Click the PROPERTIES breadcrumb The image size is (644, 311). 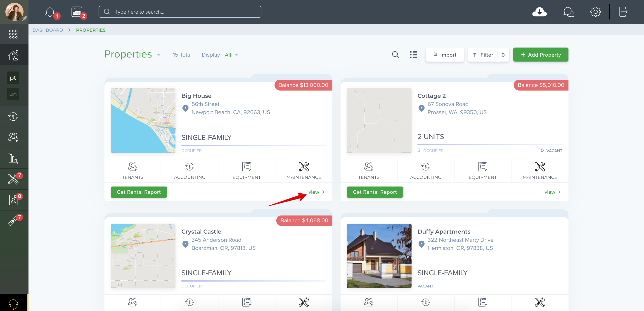click(91, 30)
